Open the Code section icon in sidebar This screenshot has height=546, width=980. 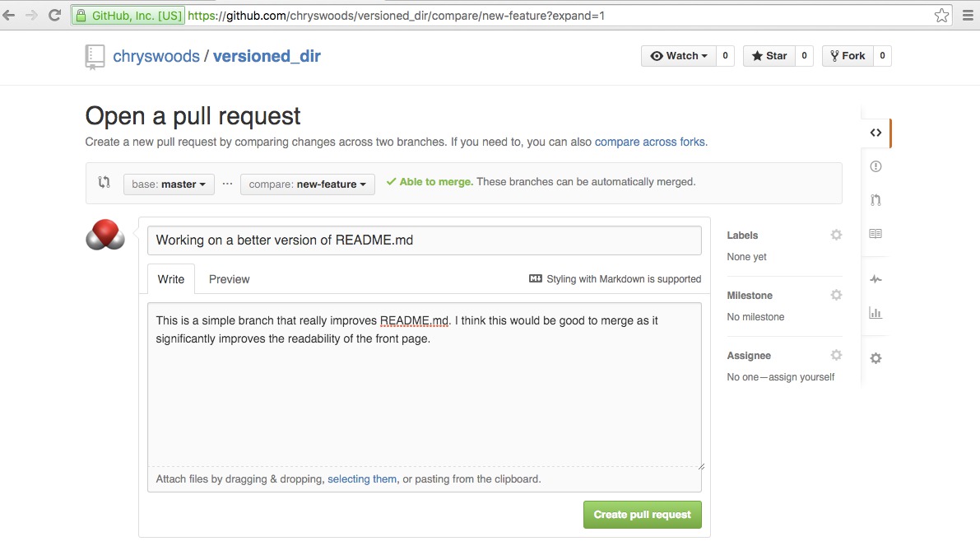click(x=875, y=133)
